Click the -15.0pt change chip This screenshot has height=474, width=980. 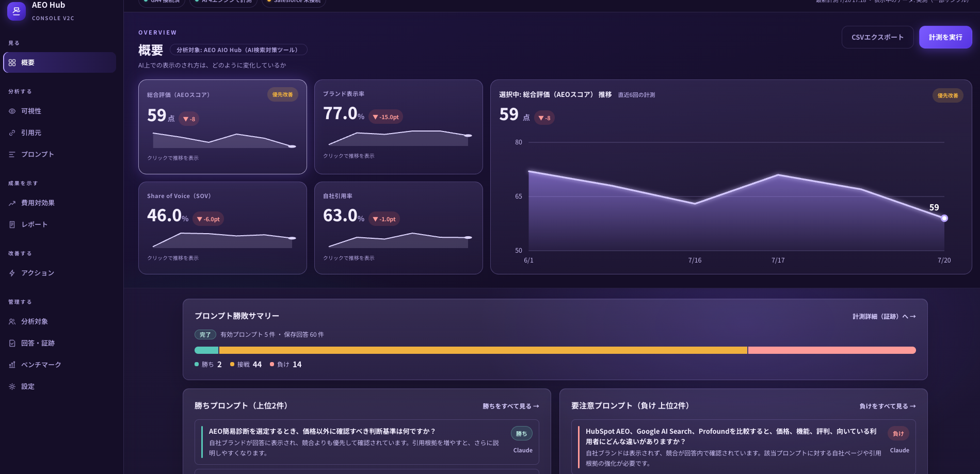coord(385,117)
